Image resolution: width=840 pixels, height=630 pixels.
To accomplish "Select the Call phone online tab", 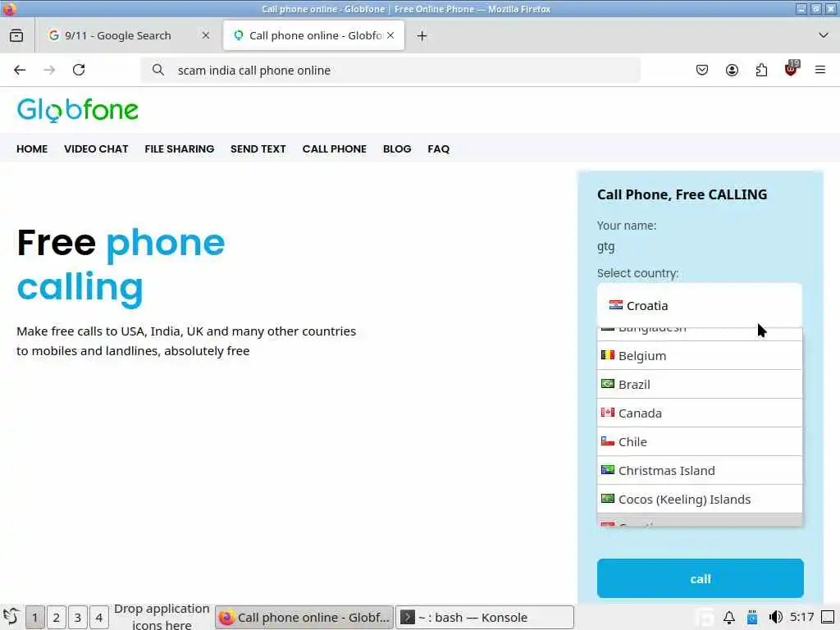I will pyautogui.click(x=314, y=35).
